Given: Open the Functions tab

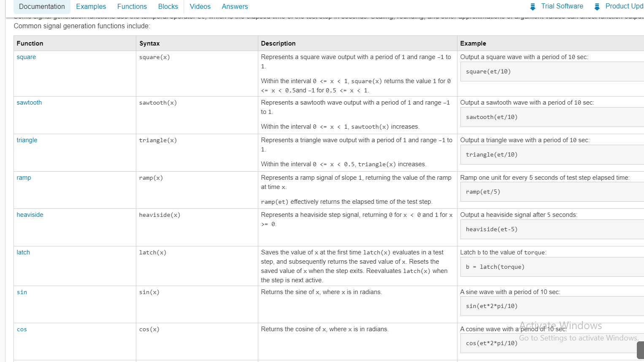Looking at the screenshot, I should click(132, 6).
